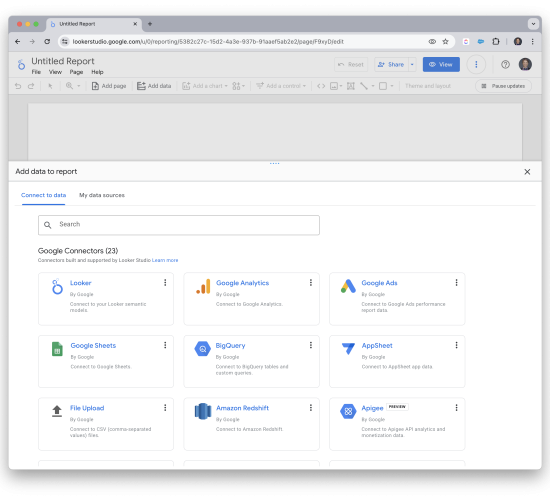Open the Looker connector options menu

click(165, 282)
